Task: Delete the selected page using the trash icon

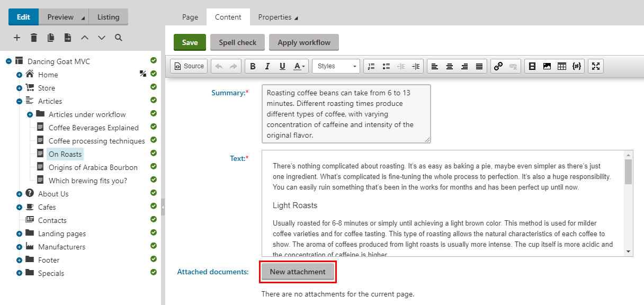Action: point(33,38)
